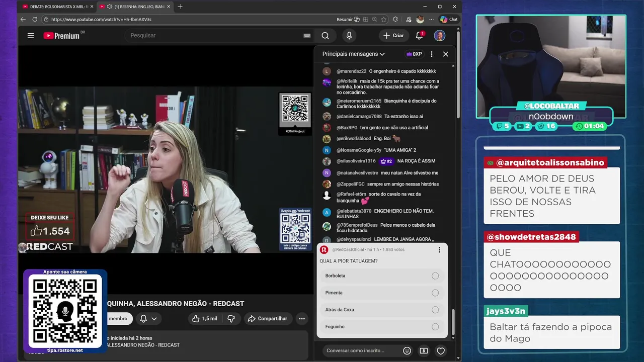Click DEIXE SEU LIKE 1.554 overlay
Image resolution: width=644 pixels, height=362 pixels.
(x=50, y=227)
